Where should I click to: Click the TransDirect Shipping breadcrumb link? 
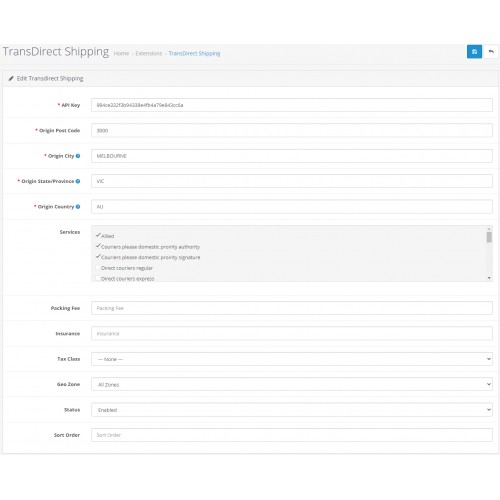click(x=194, y=53)
